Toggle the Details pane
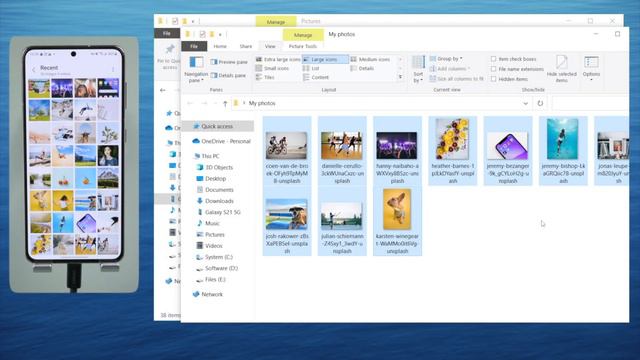The width and height of the screenshot is (640, 360). pos(229,76)
